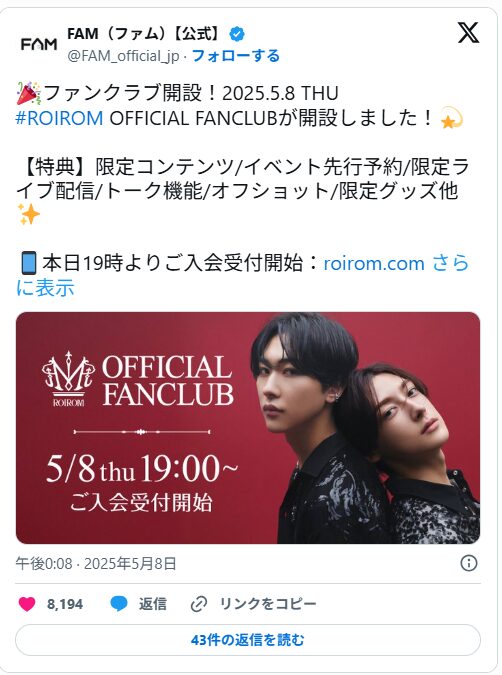This screenshot has height=675, width=502.
Task: Open the OFFICIAL FANCLUB banner image
Action: coord(248,427)
